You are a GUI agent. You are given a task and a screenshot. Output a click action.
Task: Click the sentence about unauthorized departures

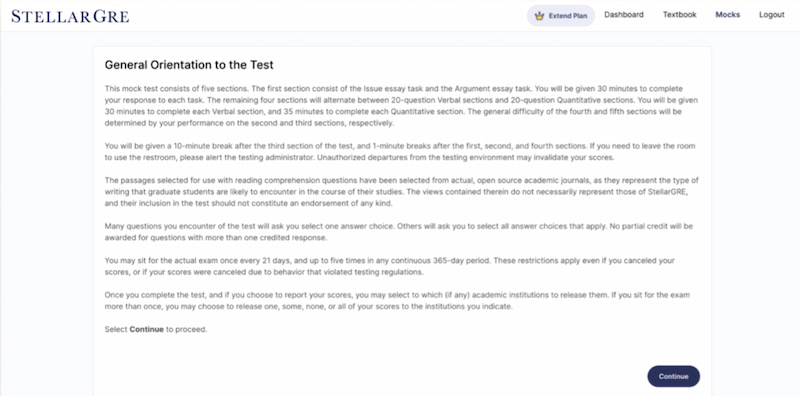pos(466,157)
